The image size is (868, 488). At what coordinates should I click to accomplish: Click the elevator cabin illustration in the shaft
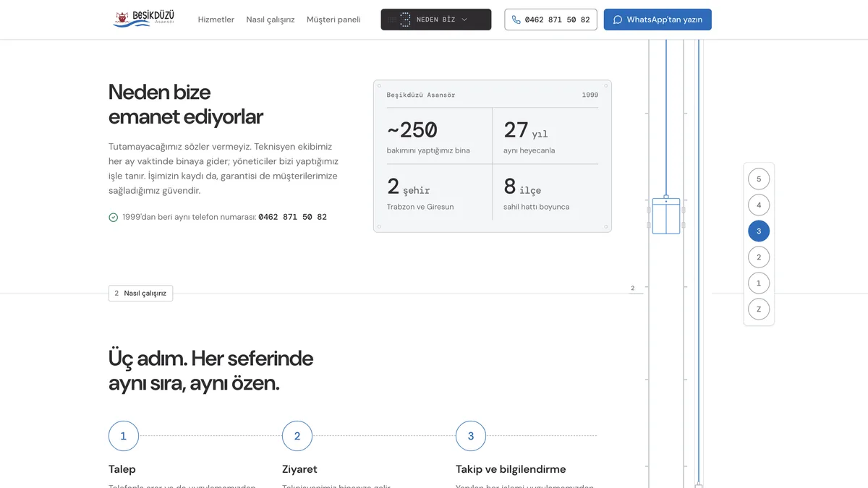point(666,215)
